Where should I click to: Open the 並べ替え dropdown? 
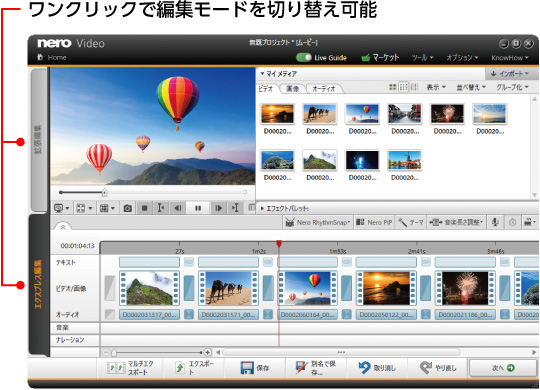[x=471, y=87]
